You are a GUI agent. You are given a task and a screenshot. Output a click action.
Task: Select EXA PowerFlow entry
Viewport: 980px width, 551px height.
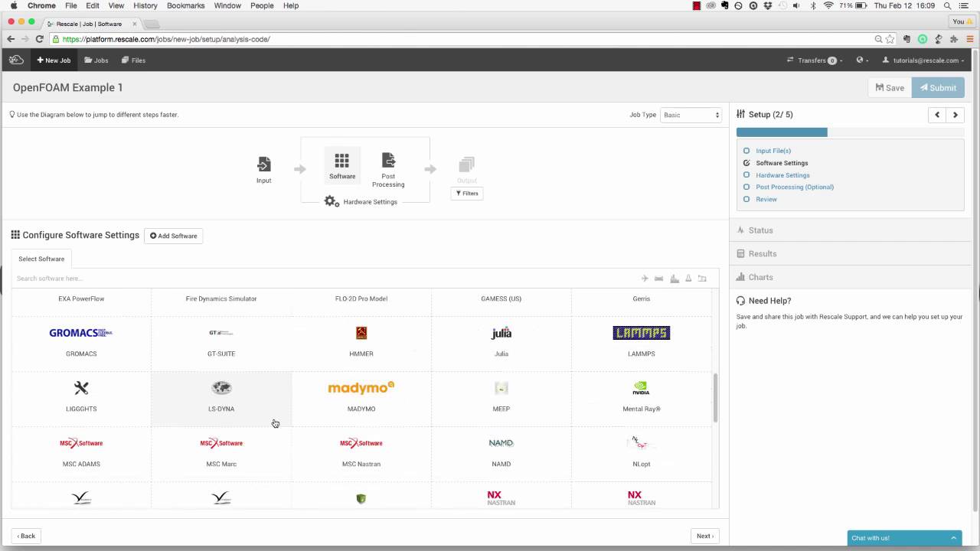pyautogui.click(x=81, y=298)
